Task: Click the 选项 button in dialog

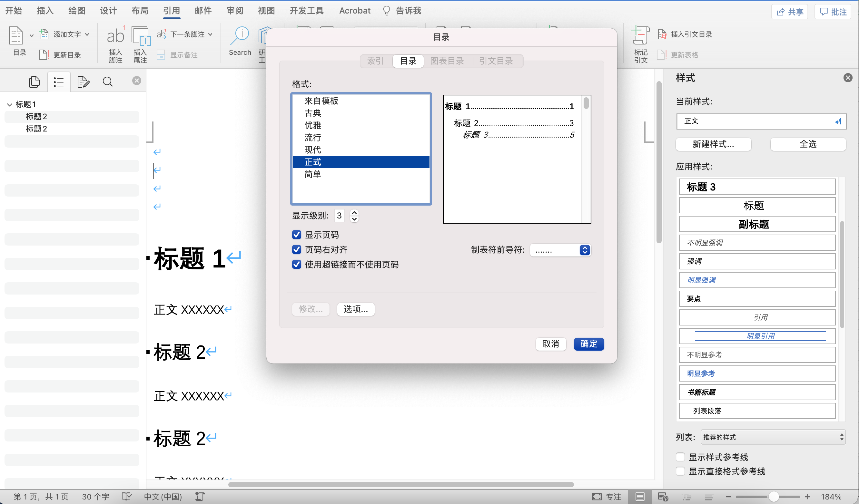Action: 355,308
